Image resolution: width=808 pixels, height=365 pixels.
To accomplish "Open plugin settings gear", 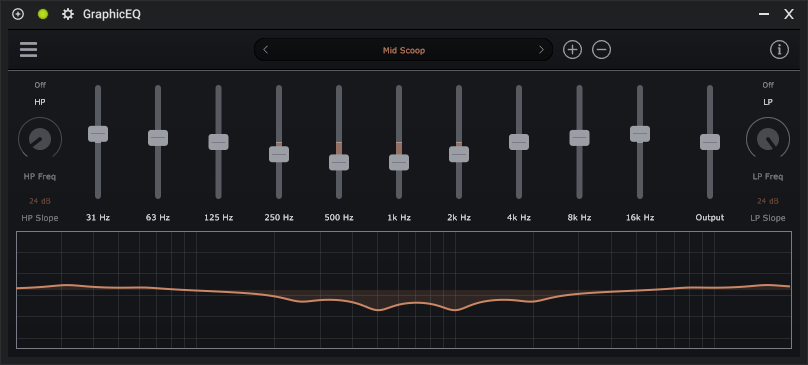I will (68, 14).
